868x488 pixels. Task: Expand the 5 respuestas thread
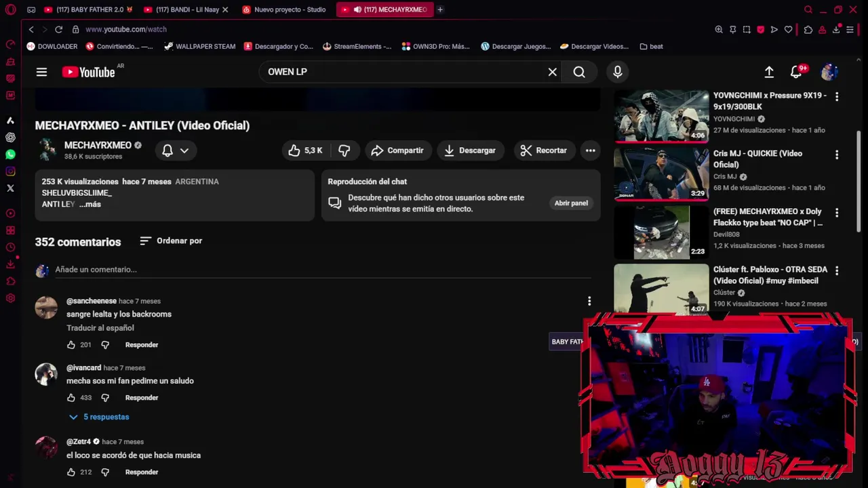[x=99, y=417]
